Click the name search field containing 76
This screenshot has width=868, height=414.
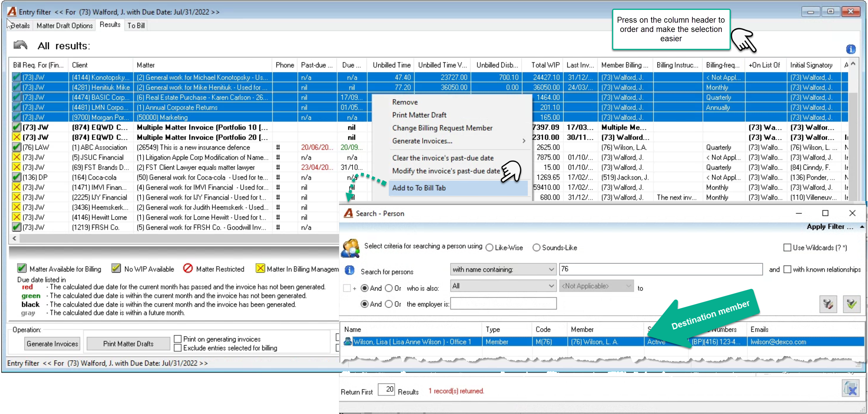(660, 269)
